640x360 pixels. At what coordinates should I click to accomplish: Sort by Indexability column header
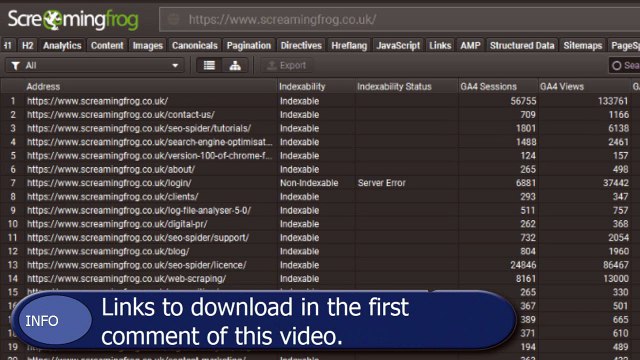[302, 87]
